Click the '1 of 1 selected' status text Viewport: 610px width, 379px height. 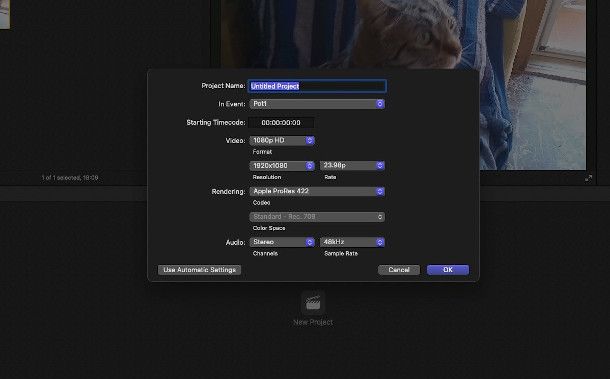70,178
